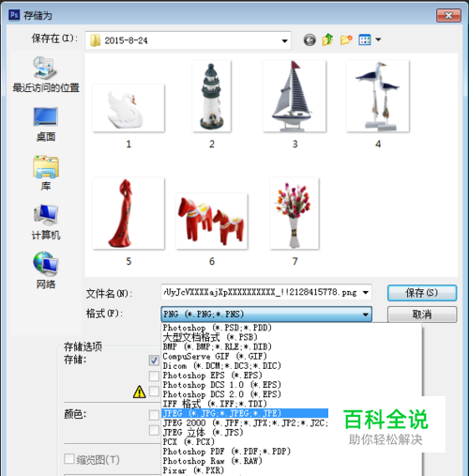Image resolution: width=469 pixels, height=476 pixels.
Task: Click the 2015-8-24 folder icon
Action: point(95,40)
